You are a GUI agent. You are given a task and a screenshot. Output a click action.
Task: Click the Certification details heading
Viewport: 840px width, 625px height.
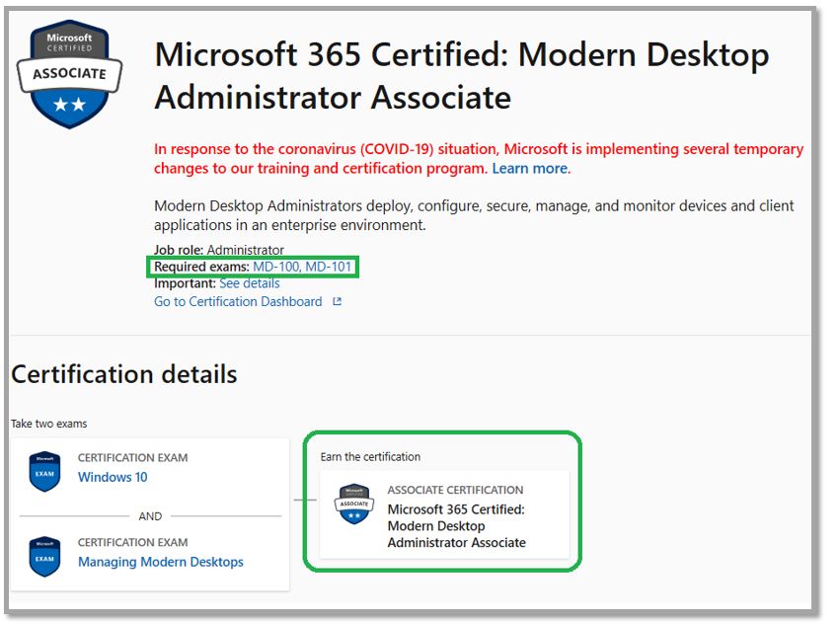click(x=124, y=375)
